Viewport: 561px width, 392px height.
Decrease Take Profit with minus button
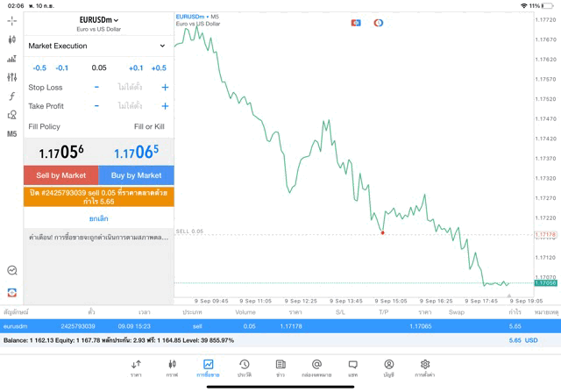tap(96, 106)
